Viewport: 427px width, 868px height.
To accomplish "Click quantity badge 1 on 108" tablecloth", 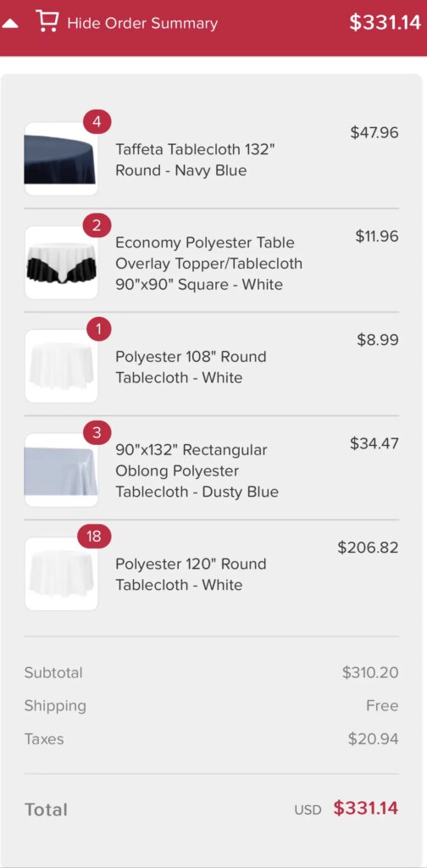I will pos(99,330).
